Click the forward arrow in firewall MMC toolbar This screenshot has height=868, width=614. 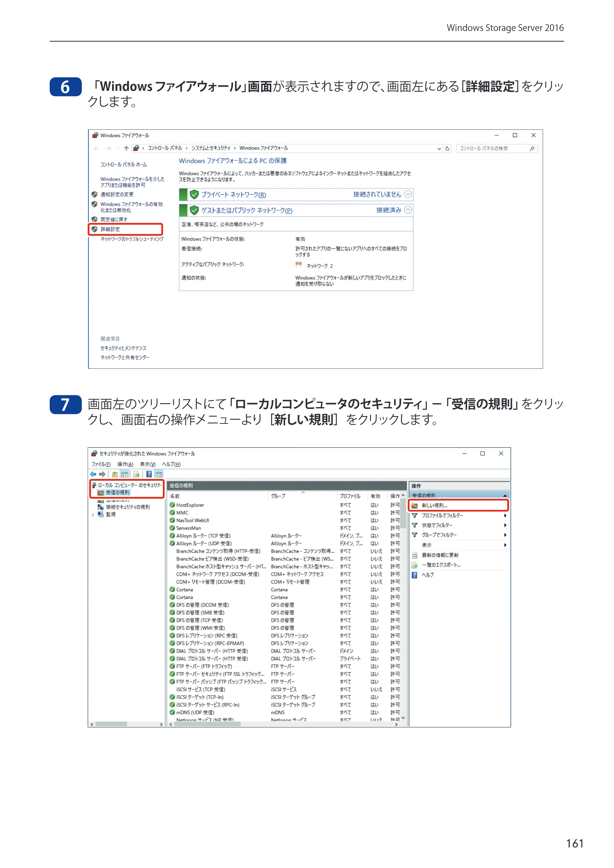(x=102, y=474)
